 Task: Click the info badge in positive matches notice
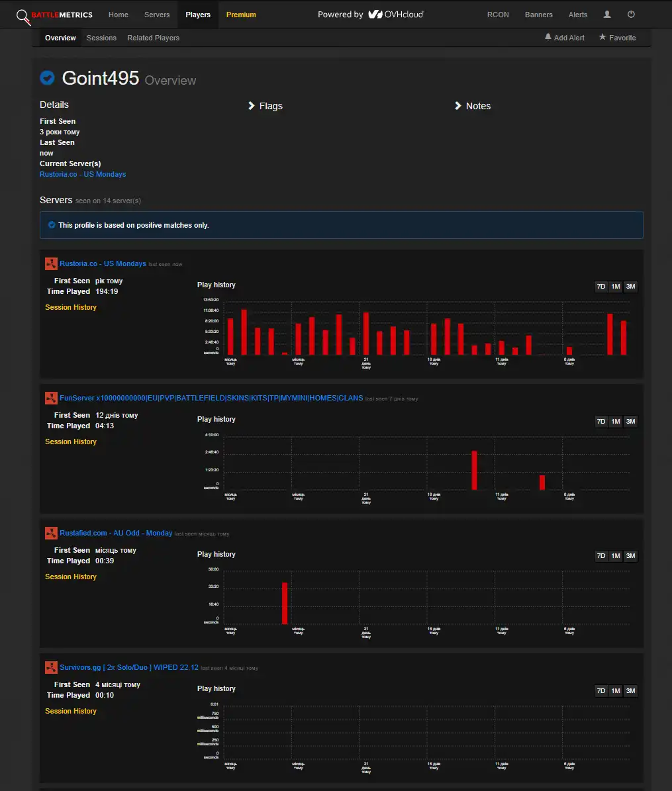pos(52,225)
